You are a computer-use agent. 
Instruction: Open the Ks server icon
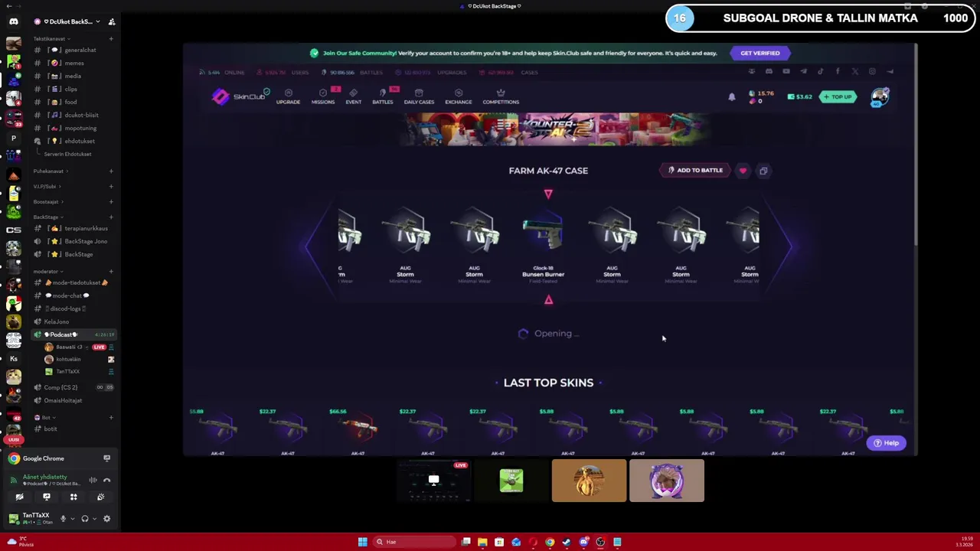click(13, 358)
